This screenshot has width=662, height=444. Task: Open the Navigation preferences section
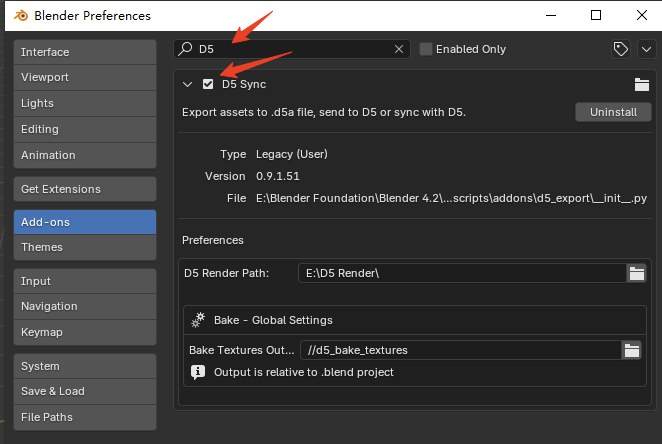pyautogui.click(x=85, y=306)
